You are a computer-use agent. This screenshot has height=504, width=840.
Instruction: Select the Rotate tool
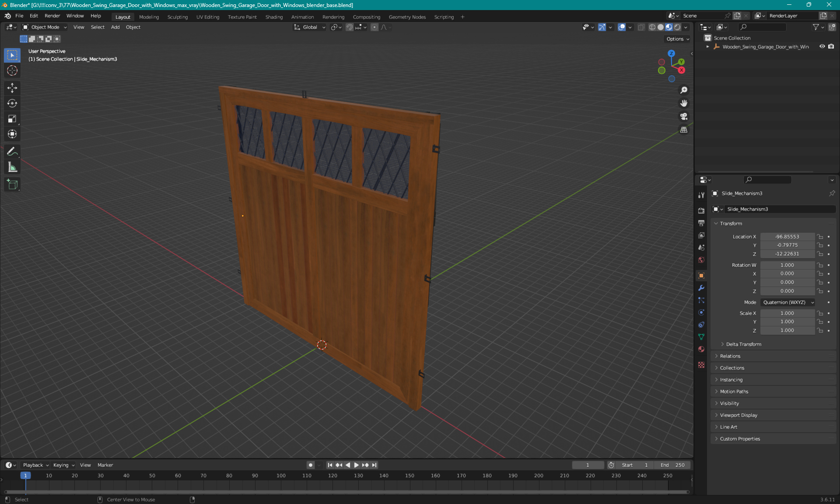point(12,103)
